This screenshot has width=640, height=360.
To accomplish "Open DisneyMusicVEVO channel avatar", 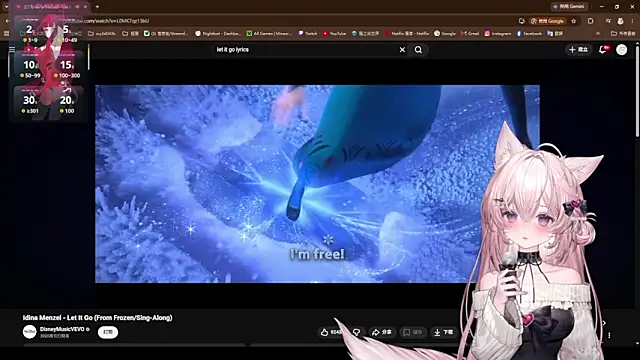I will [x=29, y=332].
